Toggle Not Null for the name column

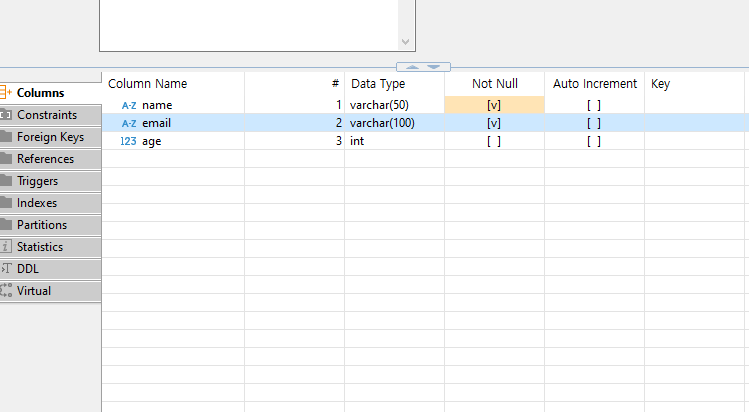tap(494, 105)
